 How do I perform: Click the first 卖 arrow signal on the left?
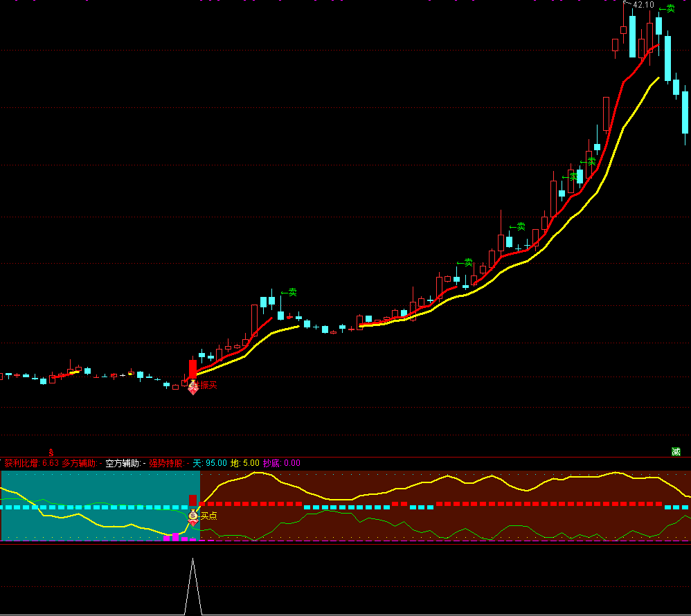point(289,292)
